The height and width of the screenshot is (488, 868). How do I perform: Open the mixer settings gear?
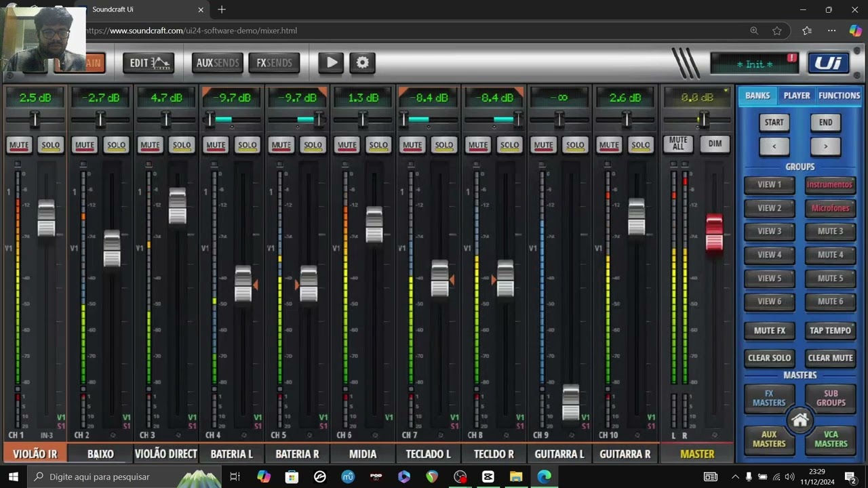coord(363,62)
